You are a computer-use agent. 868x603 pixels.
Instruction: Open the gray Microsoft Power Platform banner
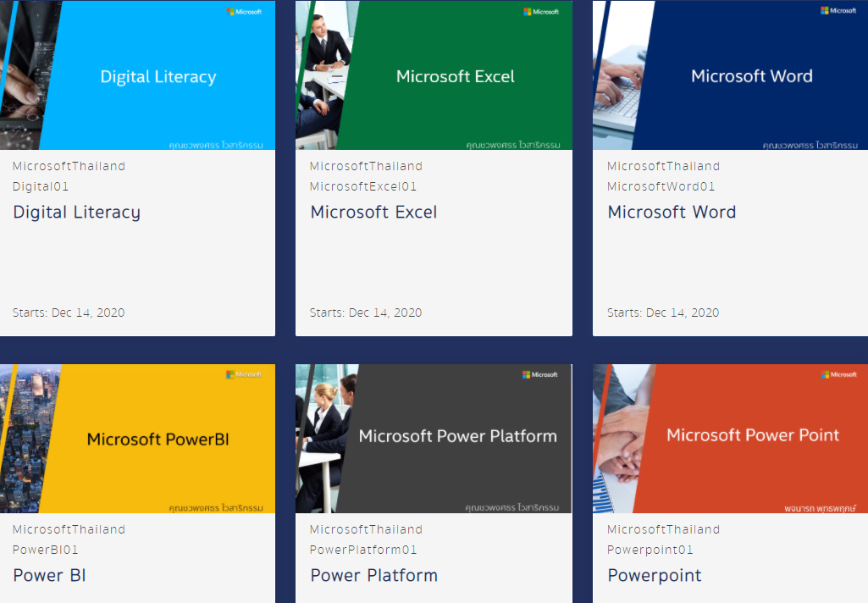[457, 437]
